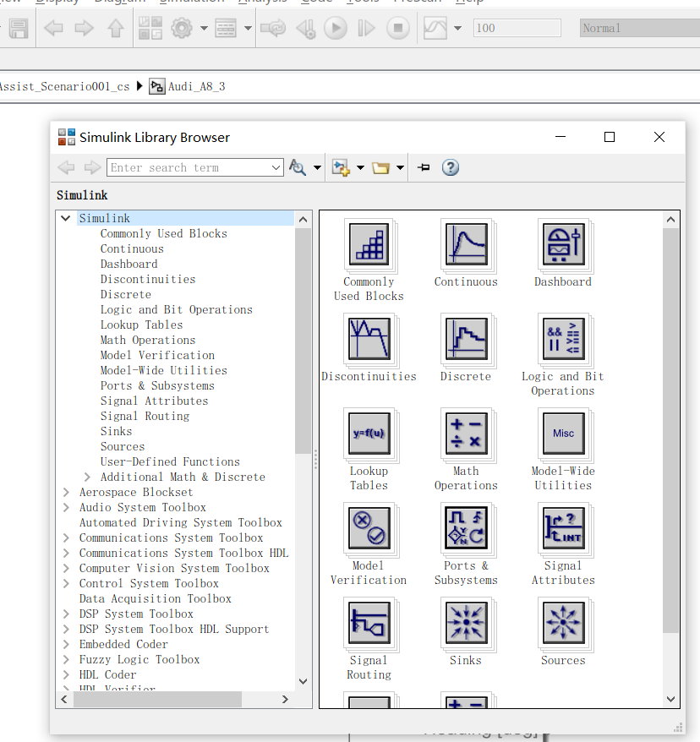This screenshot has width=700, height=742.
Task: Click the simulation stop time field
Action: (517, 29)
